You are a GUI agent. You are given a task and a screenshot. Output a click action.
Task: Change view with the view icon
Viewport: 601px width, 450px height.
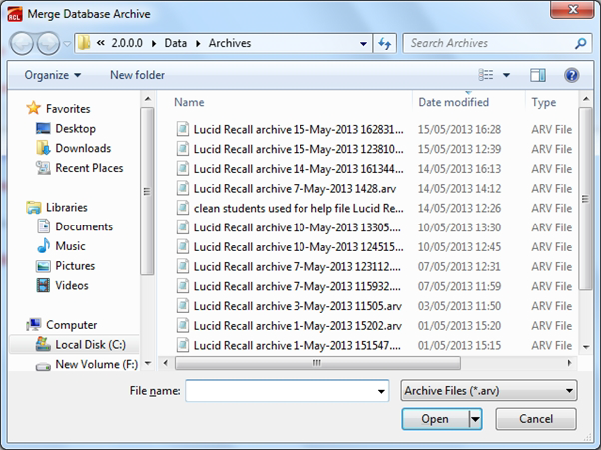[x=486, y=75]
